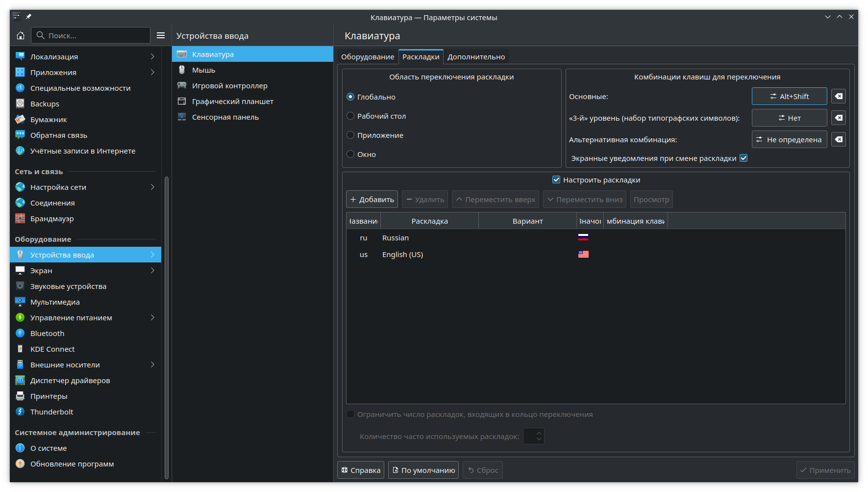Click the wallet (Бумажник) icon
Viewport: 868px width, 492px height.
tap(20, 119)
